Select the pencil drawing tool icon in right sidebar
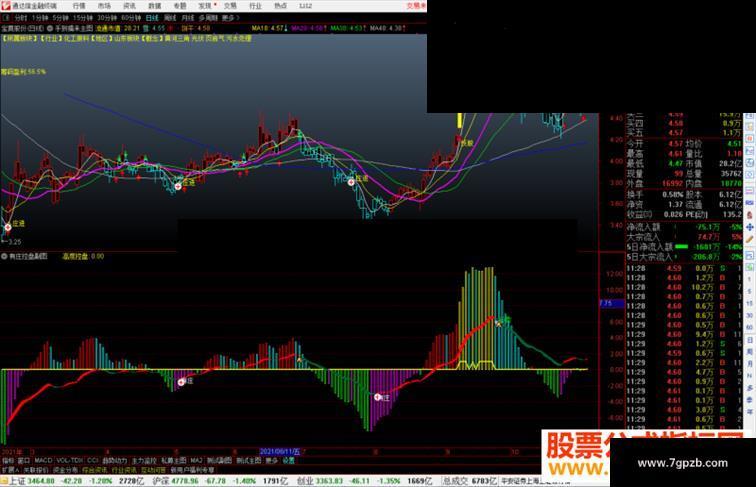This screenshot has height=487, width=756. pos(749,240)
